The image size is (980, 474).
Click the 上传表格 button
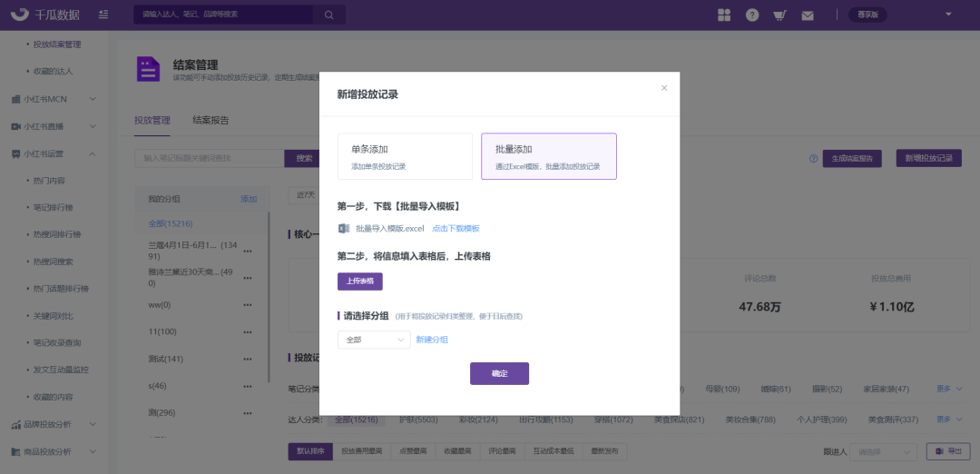tap(360, 281)
